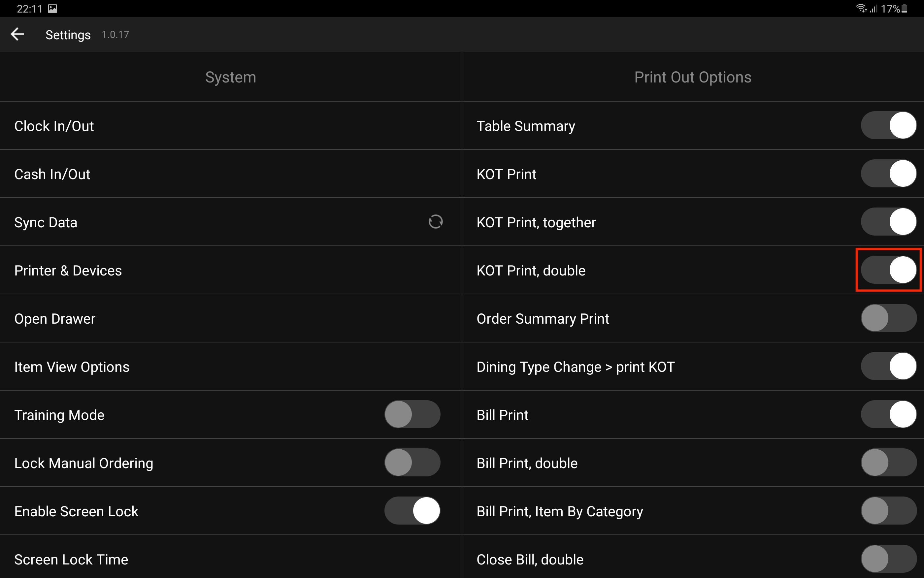
Task: Enable Order Summary Print toggle
Action: coord(888,318)
